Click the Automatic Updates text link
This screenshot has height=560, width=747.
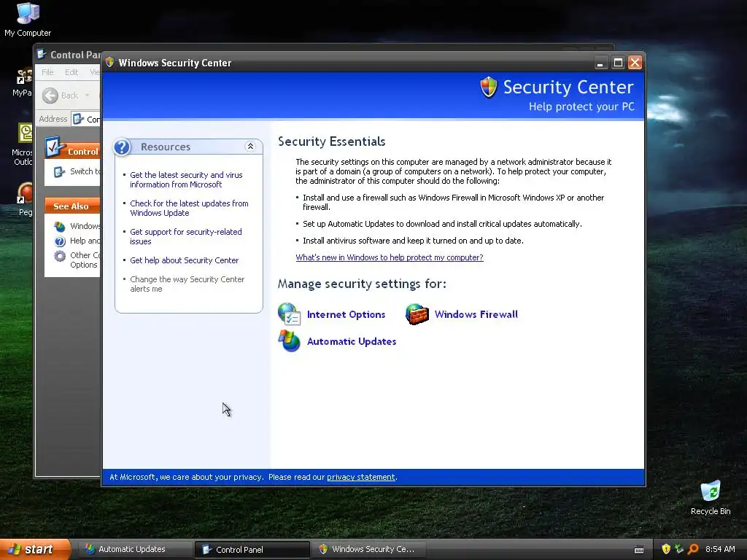[x=352, y=341]
